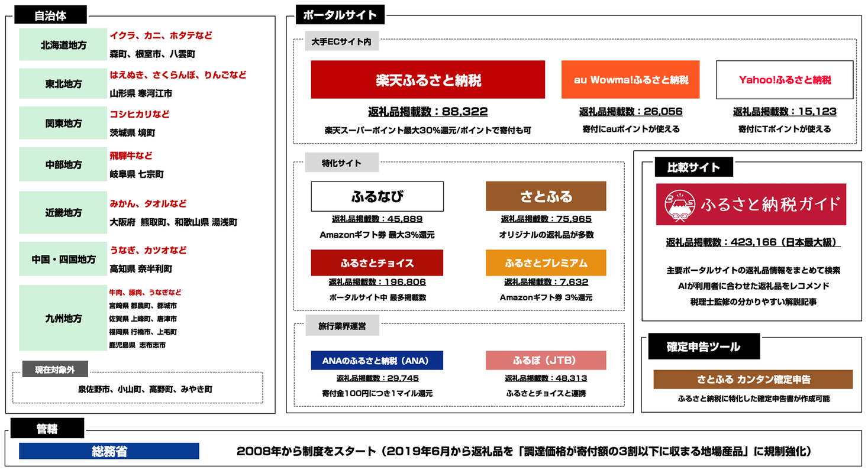
Task: Click the text みかん、タオルなど
Action: (148, 203)
